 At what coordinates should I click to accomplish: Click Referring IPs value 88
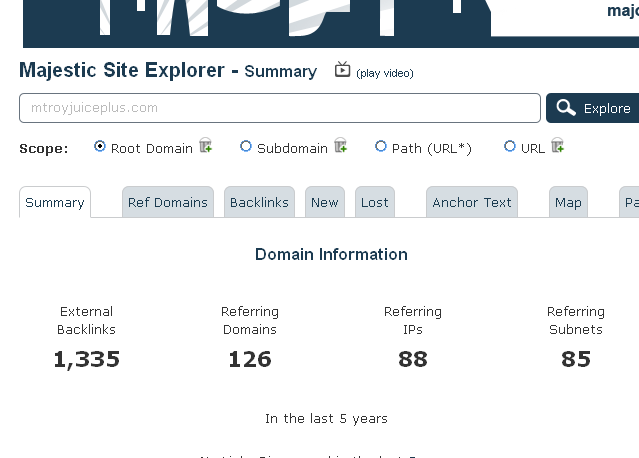click(x=413, y=359)
